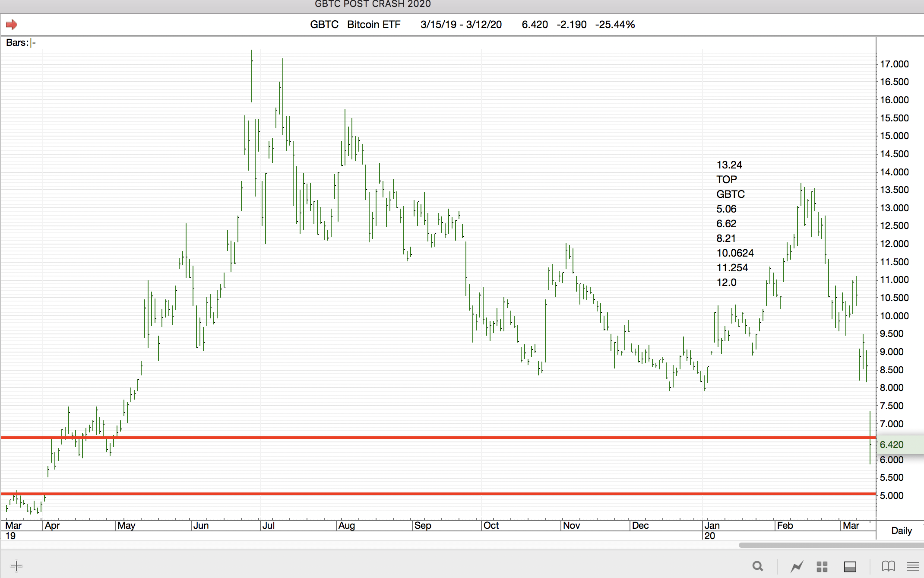Screen dimensions: 924x578
Task: Click the search magnifier icon
Action: pos(757,566)
